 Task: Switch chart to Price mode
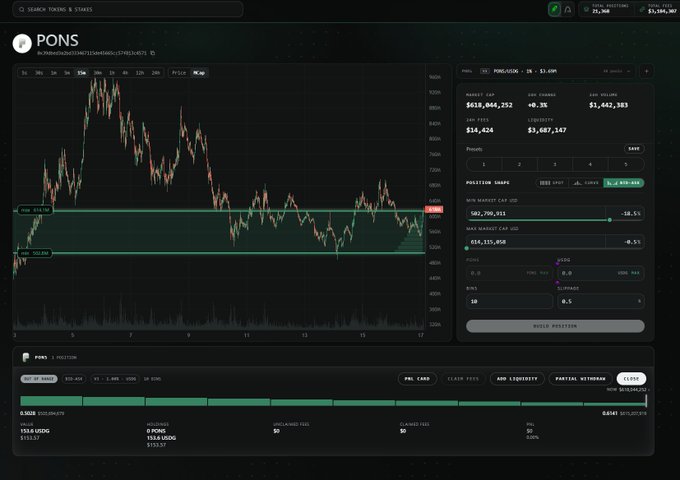coord(179,73)
